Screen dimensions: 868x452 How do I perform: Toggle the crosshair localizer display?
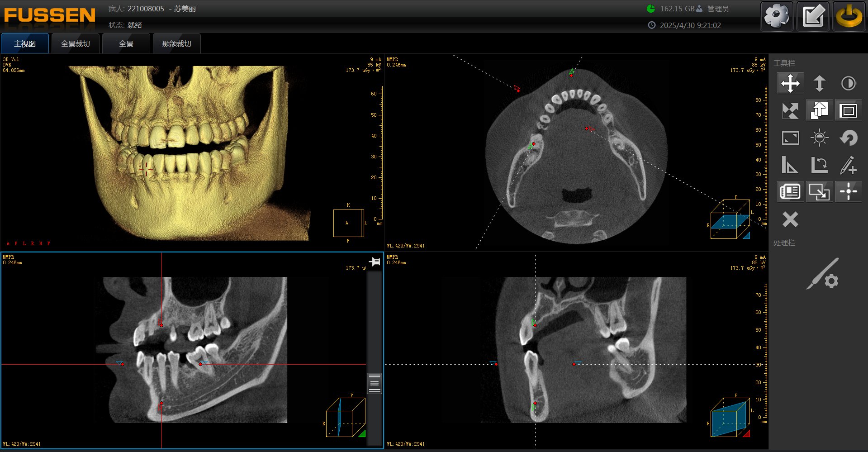[x=849, y=191]
